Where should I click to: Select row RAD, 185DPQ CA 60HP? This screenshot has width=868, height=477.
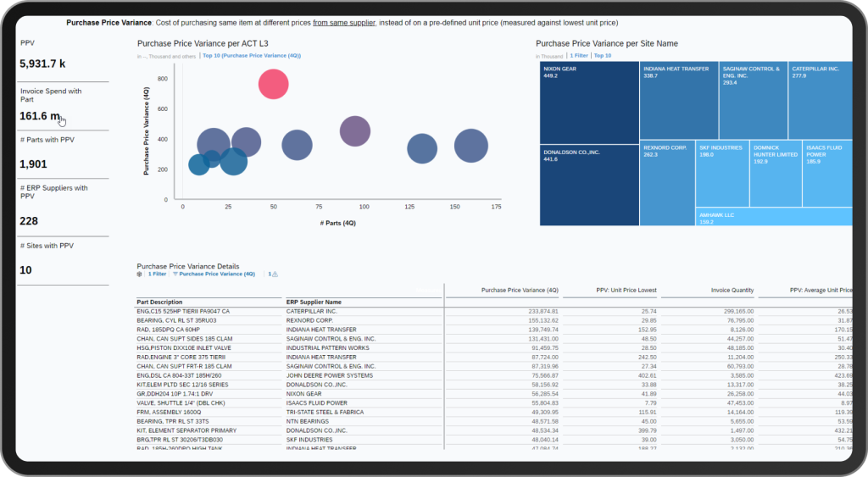pos(494,330)
